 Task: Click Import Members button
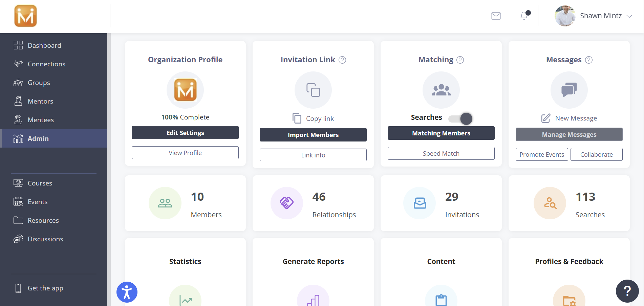click(x=313, y=135)
